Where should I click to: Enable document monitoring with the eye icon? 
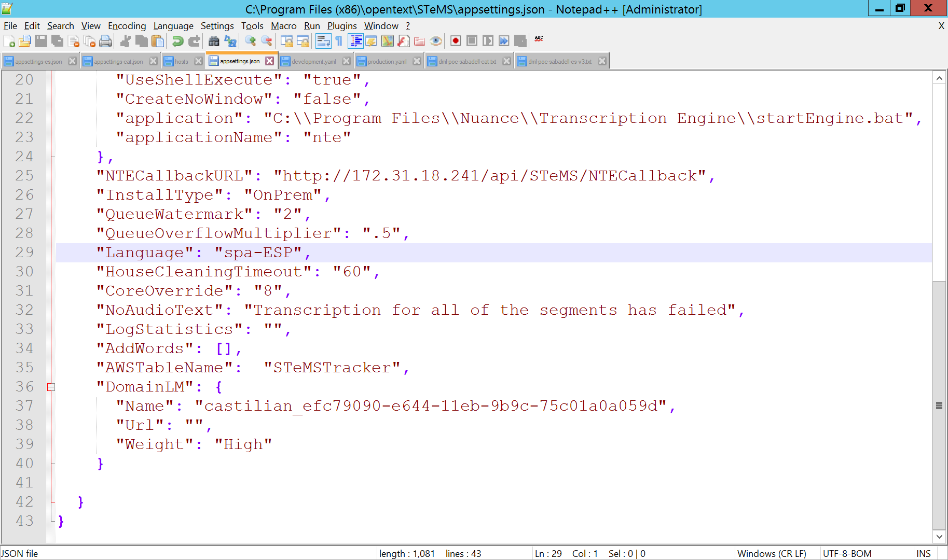point(436,41)
